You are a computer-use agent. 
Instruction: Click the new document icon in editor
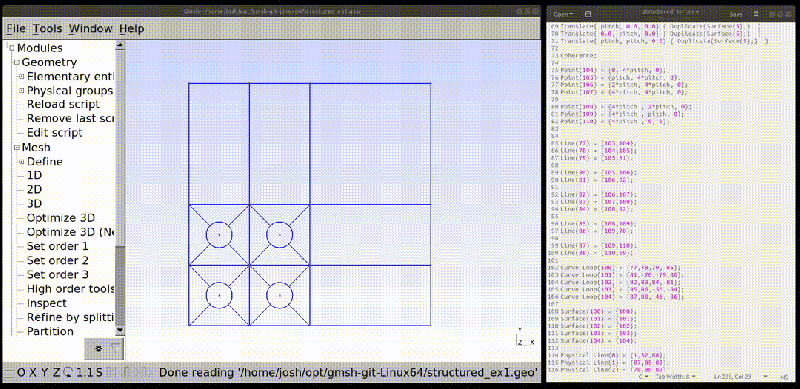click(588, 15)
